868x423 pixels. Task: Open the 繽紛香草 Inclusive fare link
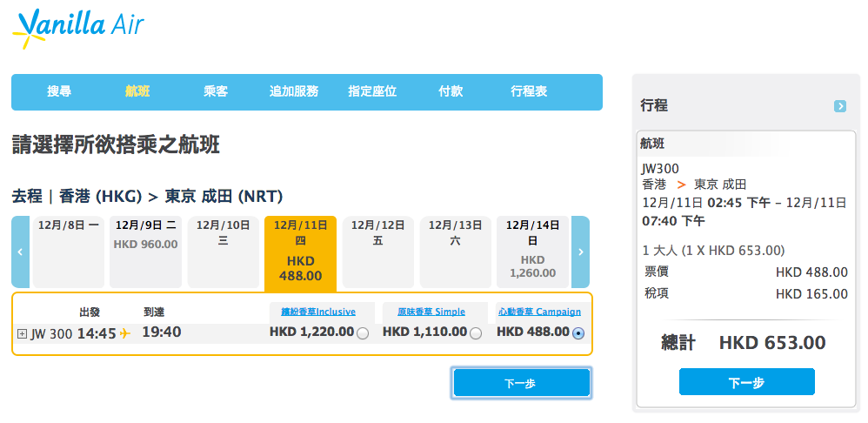(318, 312)
